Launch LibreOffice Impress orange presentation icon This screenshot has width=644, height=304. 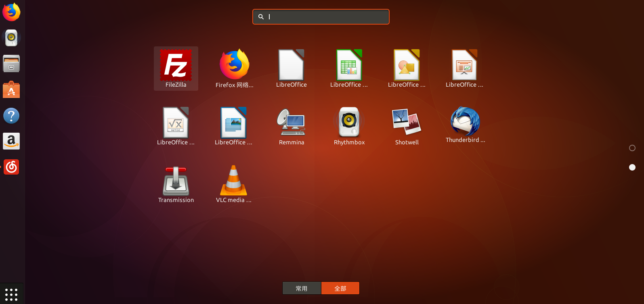[x=465, y=69]
